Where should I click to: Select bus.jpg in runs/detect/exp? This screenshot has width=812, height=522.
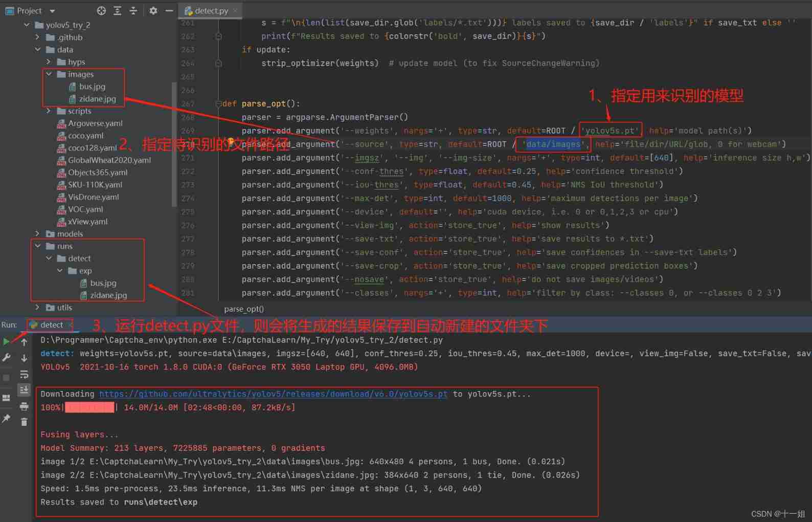(103, 283)
